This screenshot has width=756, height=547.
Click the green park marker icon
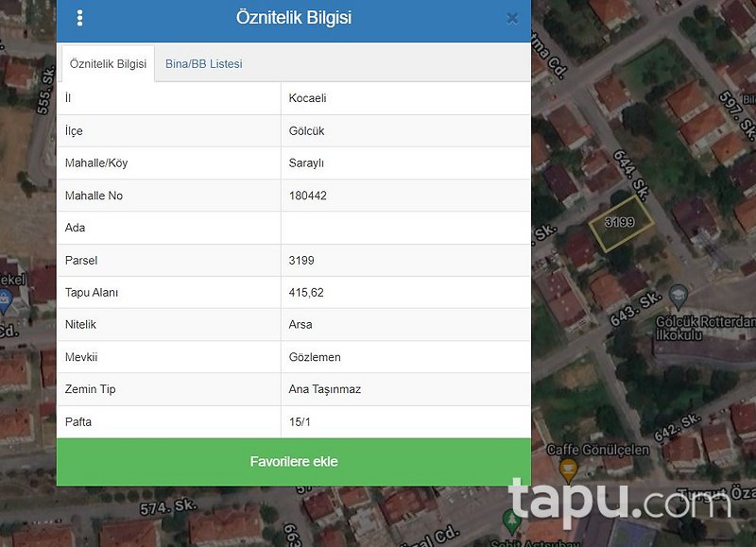click(x=511, y=521)
